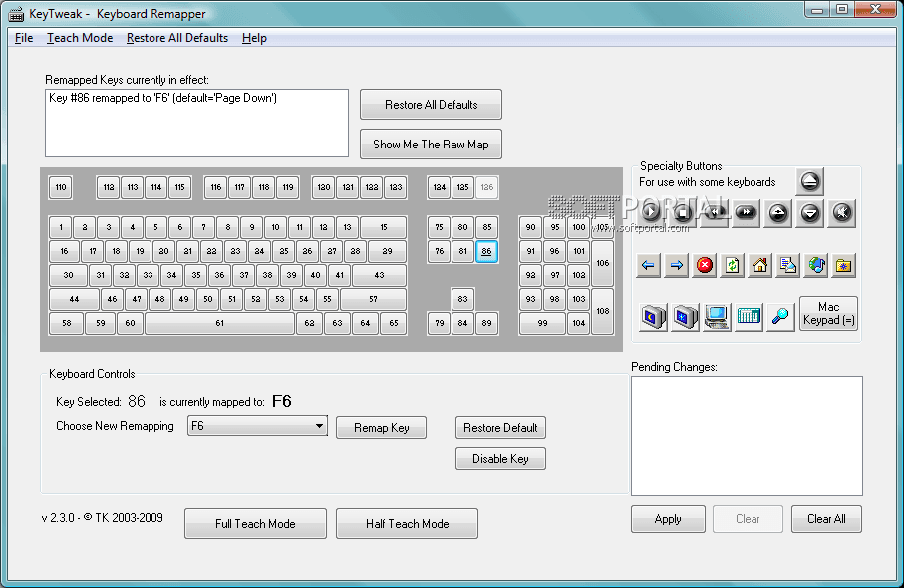The width and height of the screenshot is (904, 588).
Task: Select keypad key 106
Action: coord(602,263)
